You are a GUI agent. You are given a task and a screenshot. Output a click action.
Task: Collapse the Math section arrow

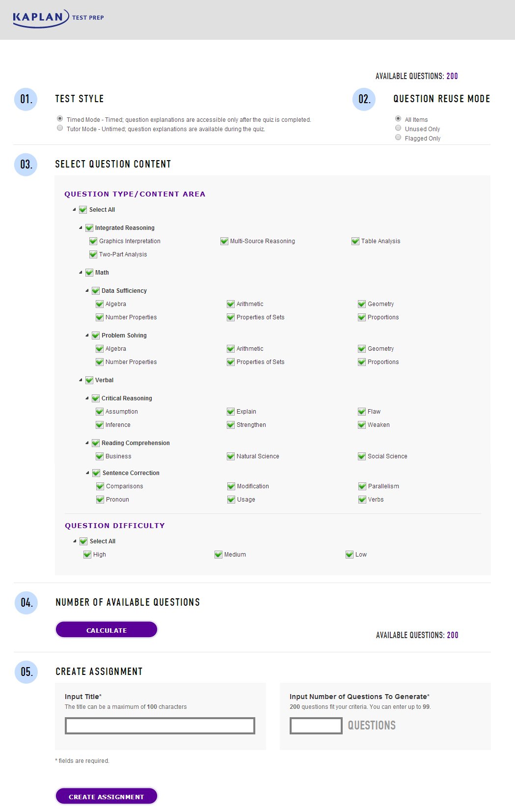(x=81, y=273)
